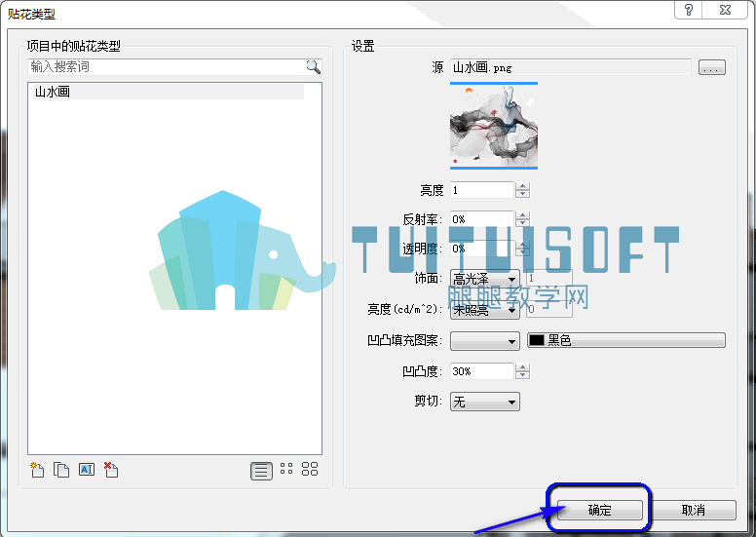Click the 黑色 color swatch button
The width and height of the screenshot is (756, 537).
click(625, 340)
